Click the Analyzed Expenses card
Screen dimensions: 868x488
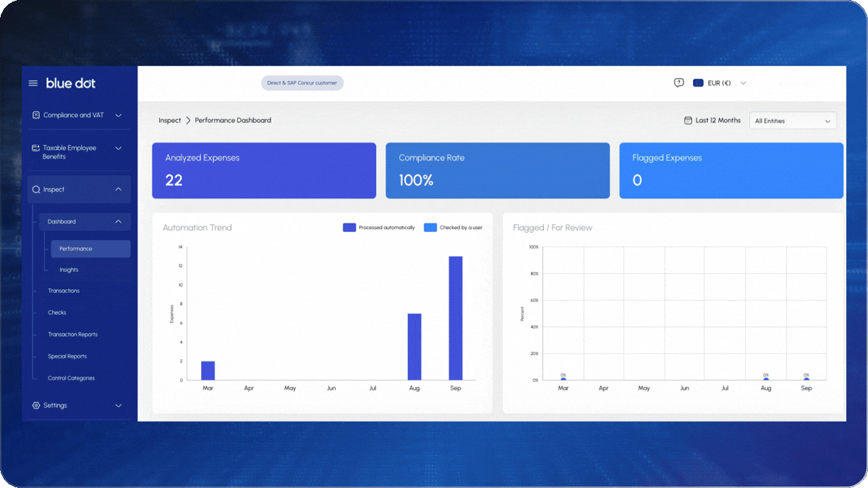tap(264, 171)
